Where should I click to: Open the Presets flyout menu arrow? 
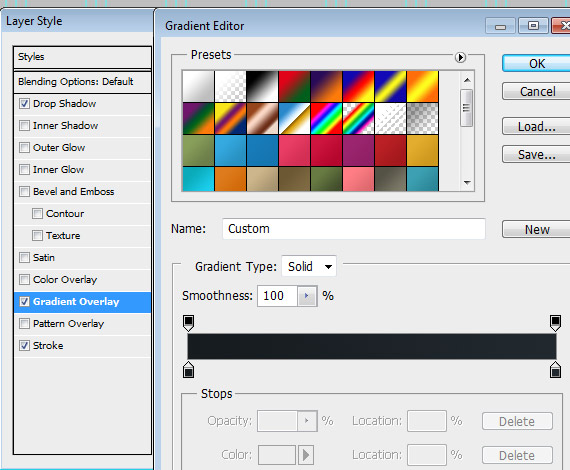(x=460, y=57)
